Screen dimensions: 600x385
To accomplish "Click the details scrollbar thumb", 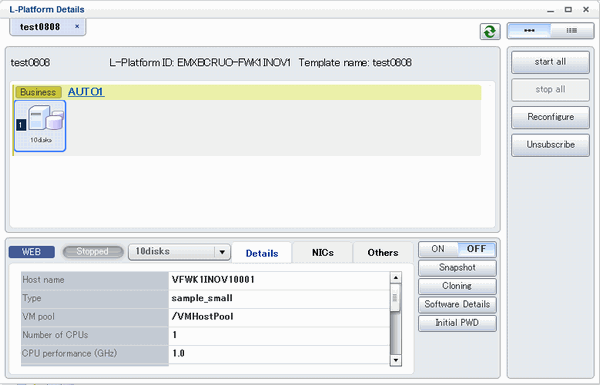I will (396, 297).
